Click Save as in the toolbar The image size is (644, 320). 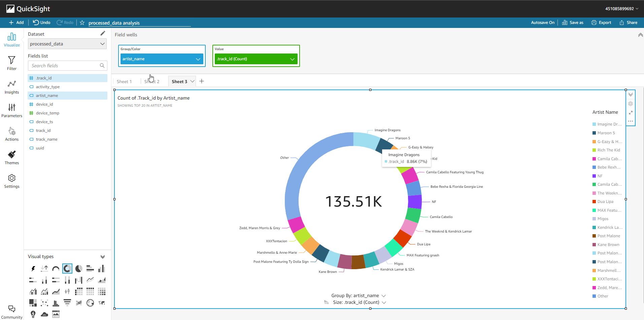[573, 23]
